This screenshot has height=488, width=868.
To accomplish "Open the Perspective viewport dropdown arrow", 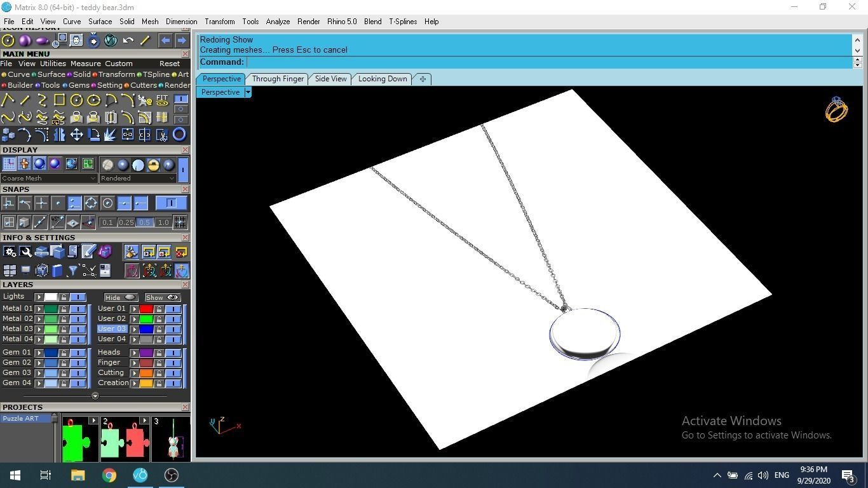I will 248,92.
